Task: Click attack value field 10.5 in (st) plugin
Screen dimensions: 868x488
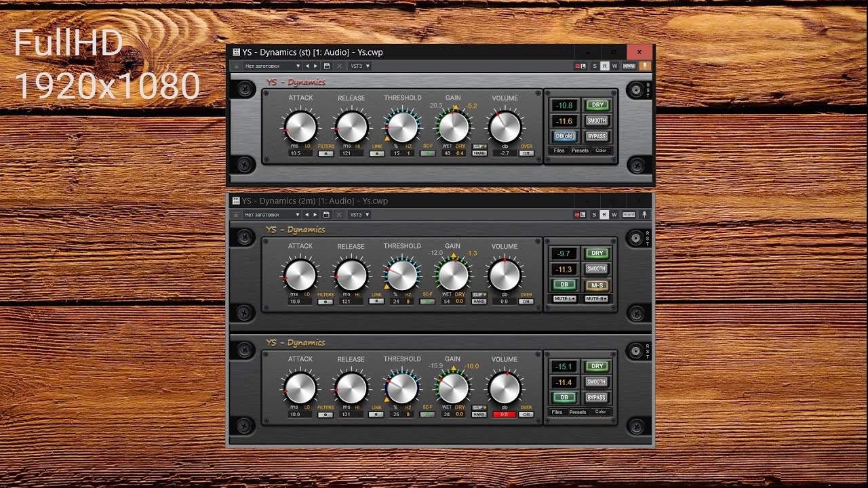Action: 300,154
